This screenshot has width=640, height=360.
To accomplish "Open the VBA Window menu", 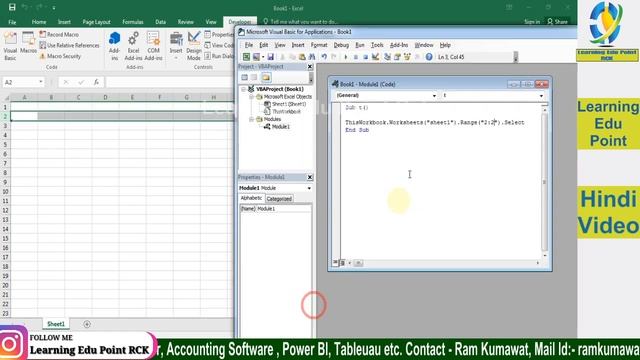I will [x=424, y=45].
